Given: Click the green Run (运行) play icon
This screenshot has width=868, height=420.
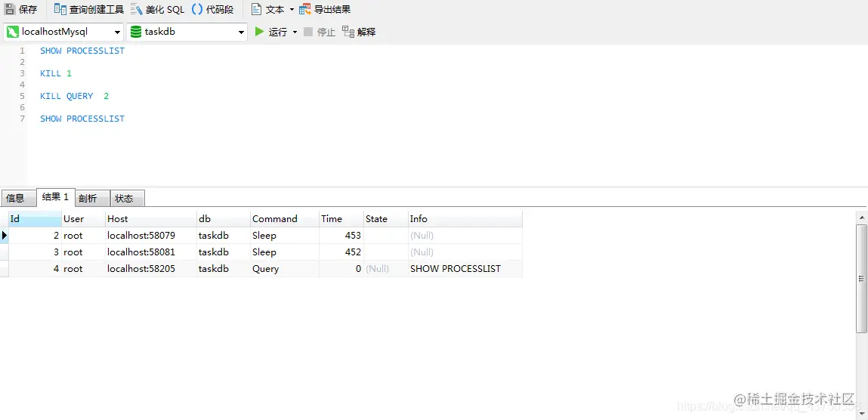Looking at the screenshot, I should [259, 32].
